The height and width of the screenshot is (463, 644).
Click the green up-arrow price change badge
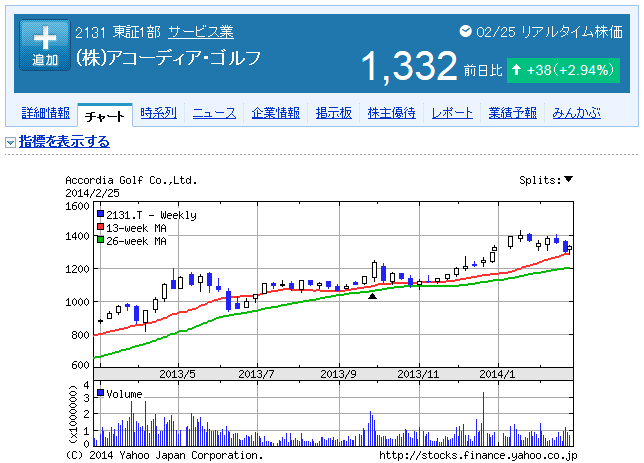click(563, 70)
